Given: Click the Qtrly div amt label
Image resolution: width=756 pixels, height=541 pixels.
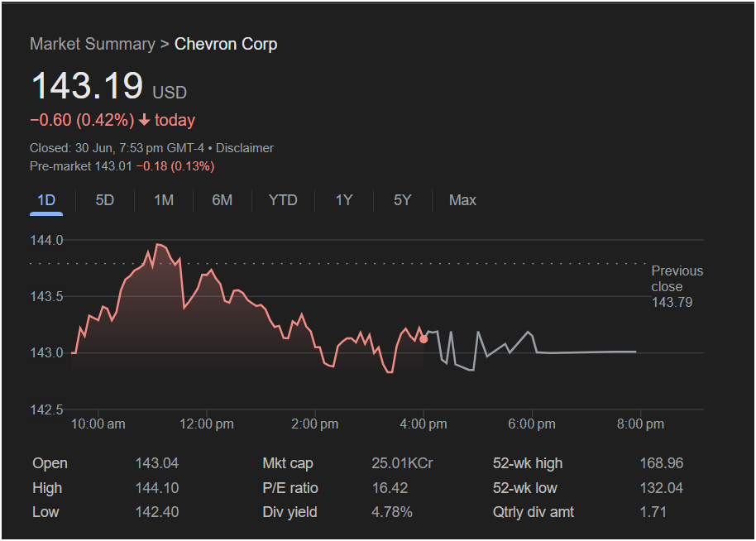Looking at the screenshot, I should click(534, 512).
